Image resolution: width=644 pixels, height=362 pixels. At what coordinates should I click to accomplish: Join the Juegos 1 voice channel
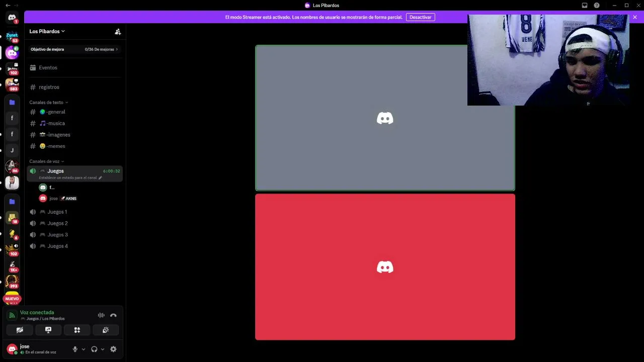(74, 212)
